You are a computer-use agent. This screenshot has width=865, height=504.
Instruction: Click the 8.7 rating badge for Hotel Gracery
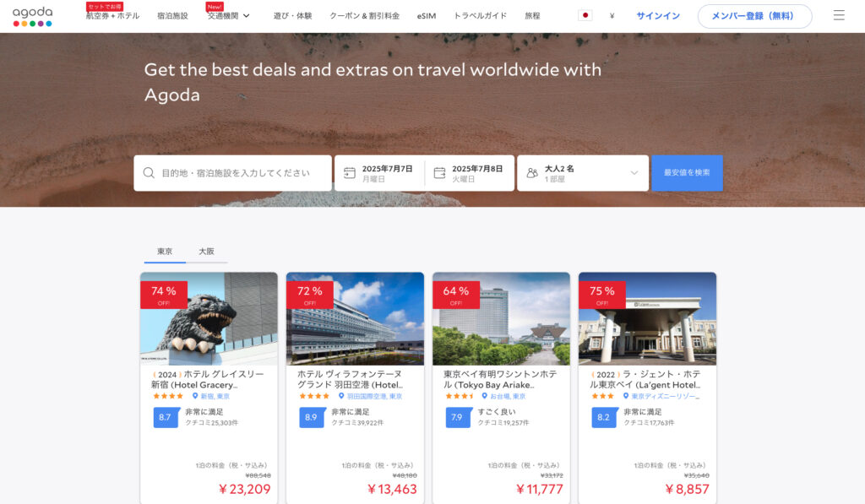[x=166, y=417]
